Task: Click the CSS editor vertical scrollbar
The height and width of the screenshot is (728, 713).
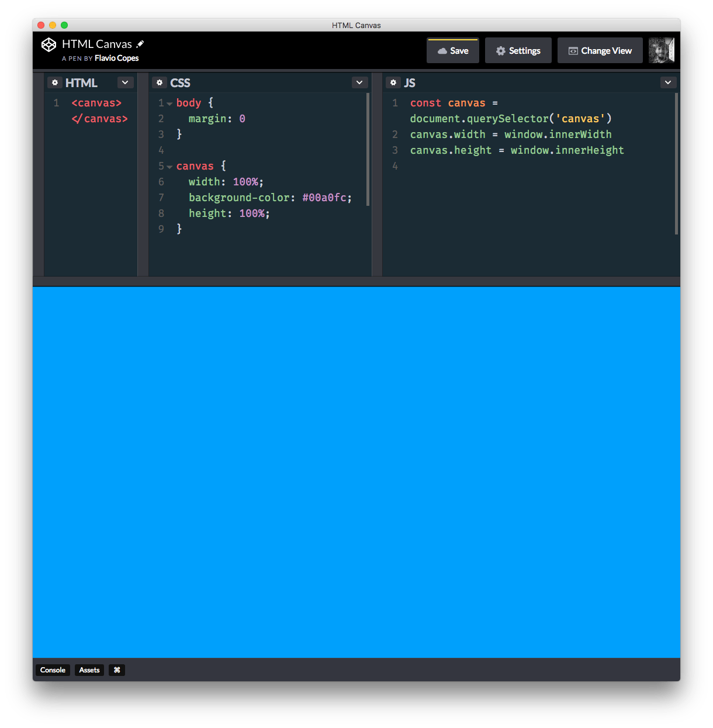Action: 368,149
